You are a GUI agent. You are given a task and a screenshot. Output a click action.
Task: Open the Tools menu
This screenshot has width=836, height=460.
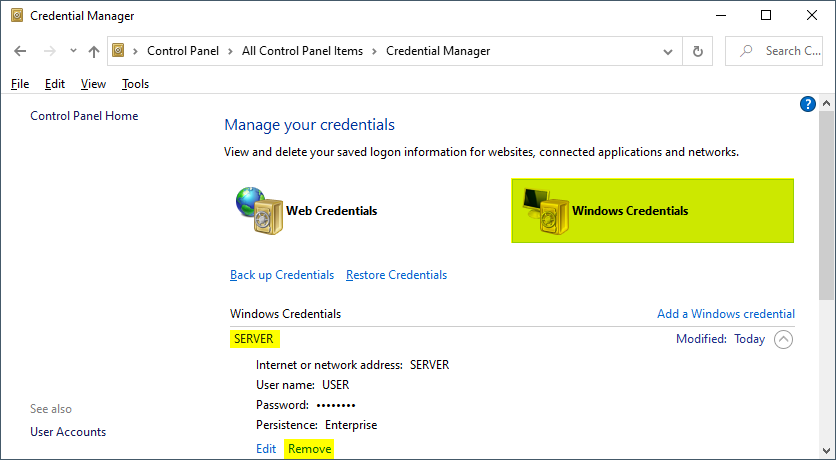pos(135,84)
